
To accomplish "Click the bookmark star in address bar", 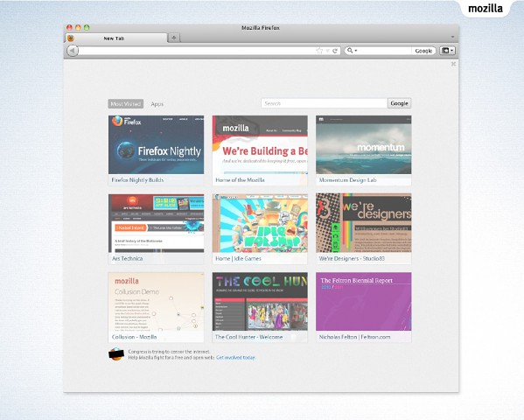I will [x=319, y=51].
